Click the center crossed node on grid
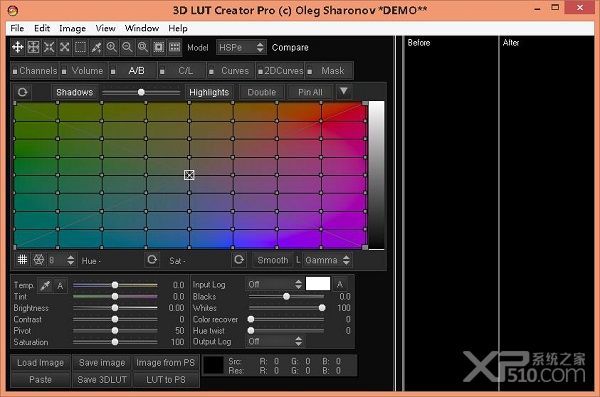Image resolution: width=600 pixels, height=397 pixels. (189, 175)
